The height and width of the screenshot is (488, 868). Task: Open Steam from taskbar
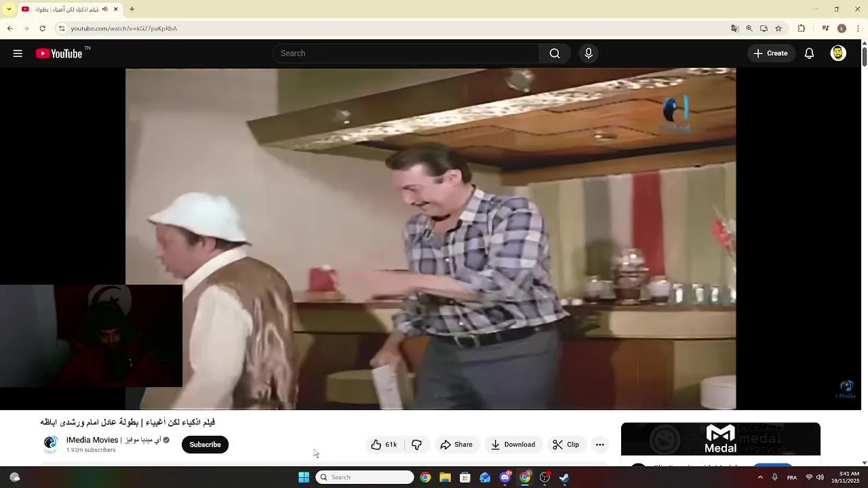[x=564, y=477]
